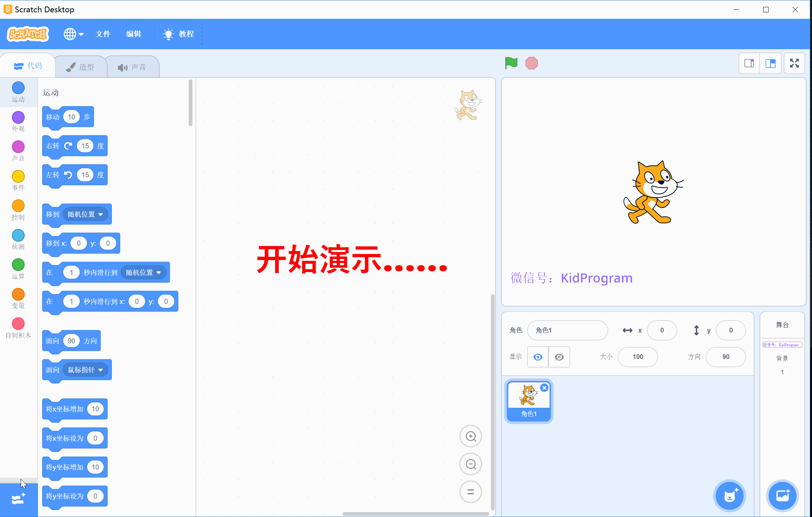The height and width of the screenshot is (517, 812).
Task: Click the block palette vertical scrollbar
Action: point(190,103)
